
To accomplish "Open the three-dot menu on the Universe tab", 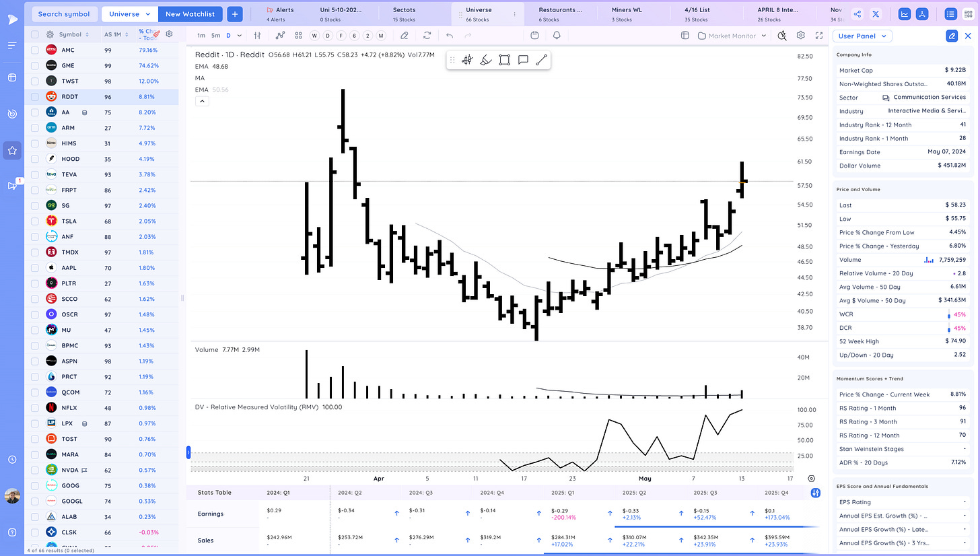I will tap(515, 13).
